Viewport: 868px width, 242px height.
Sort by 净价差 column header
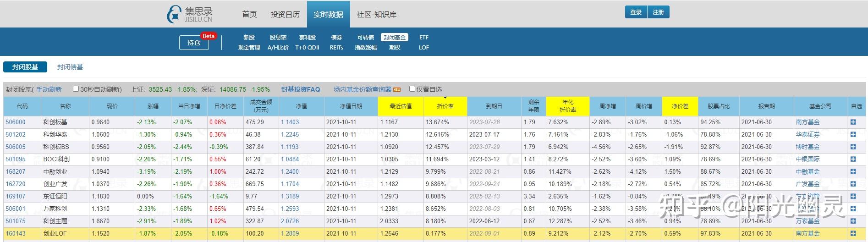coord(680,106)
